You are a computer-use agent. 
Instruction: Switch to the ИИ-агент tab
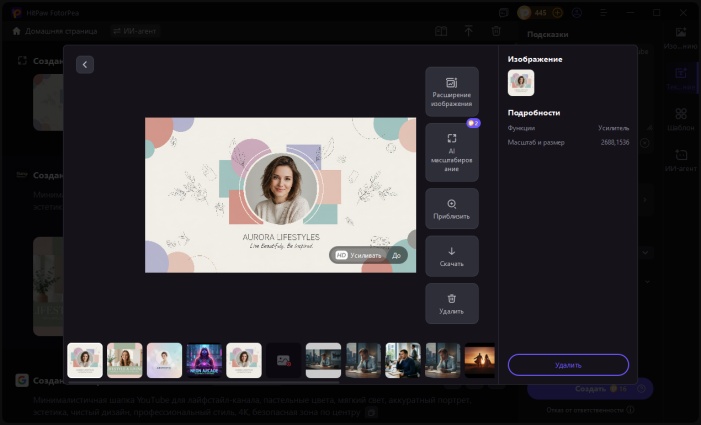(134, 31)
